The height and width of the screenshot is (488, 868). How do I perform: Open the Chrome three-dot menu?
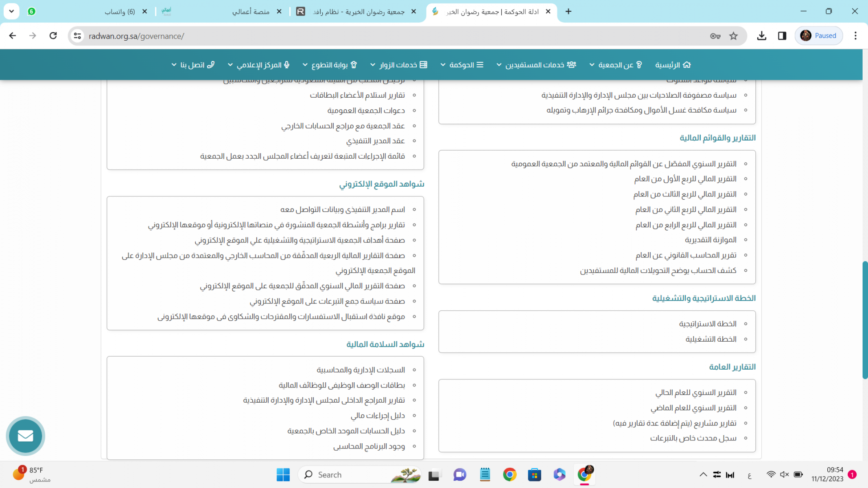click(855, 36)
